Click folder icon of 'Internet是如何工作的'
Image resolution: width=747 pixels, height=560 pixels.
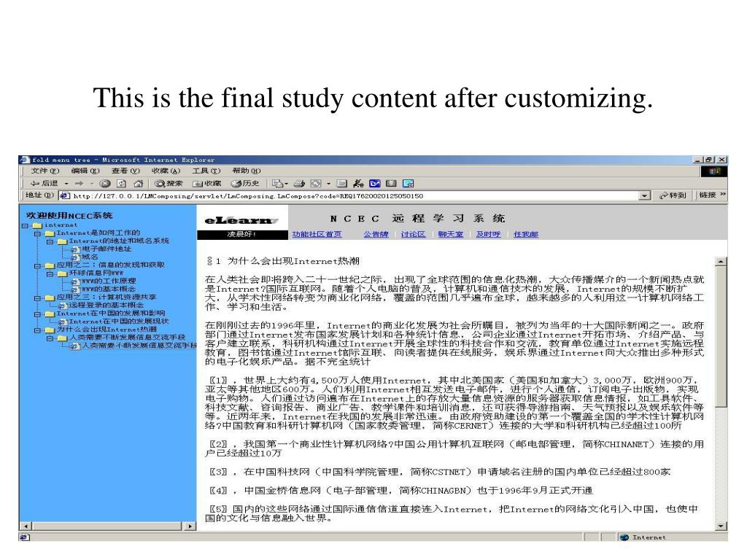click(x=50, y=233)
